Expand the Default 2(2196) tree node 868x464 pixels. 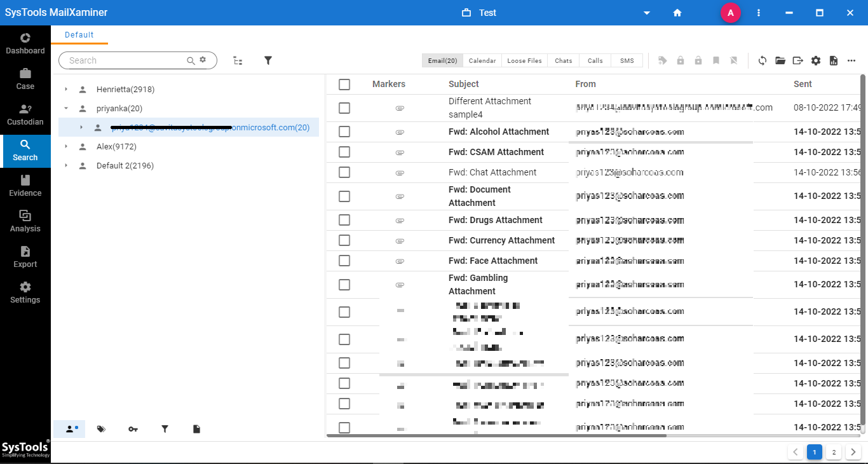click(x=66, y=166)
